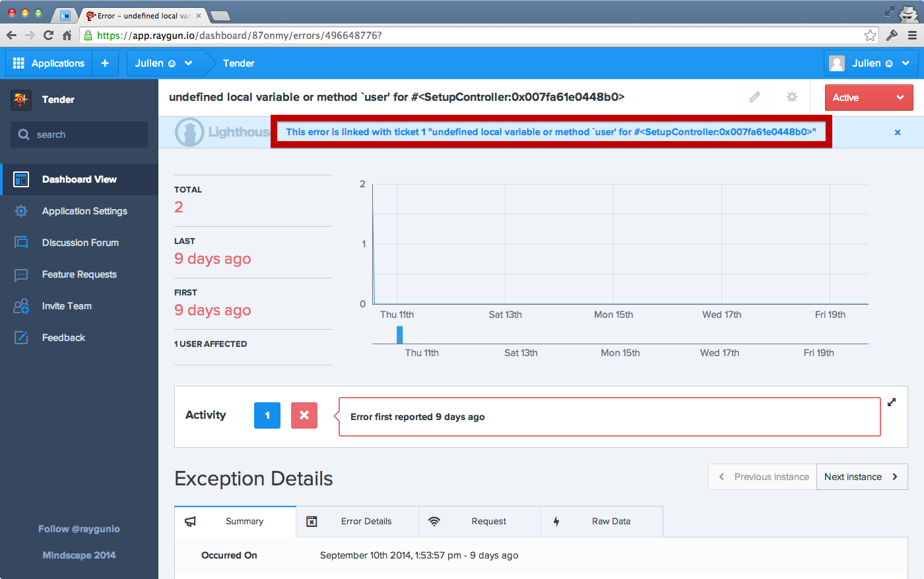This screenshot has height=579, width=924.
Task: Click the Invite Team people icon
Action: click(x=21, y=306)
